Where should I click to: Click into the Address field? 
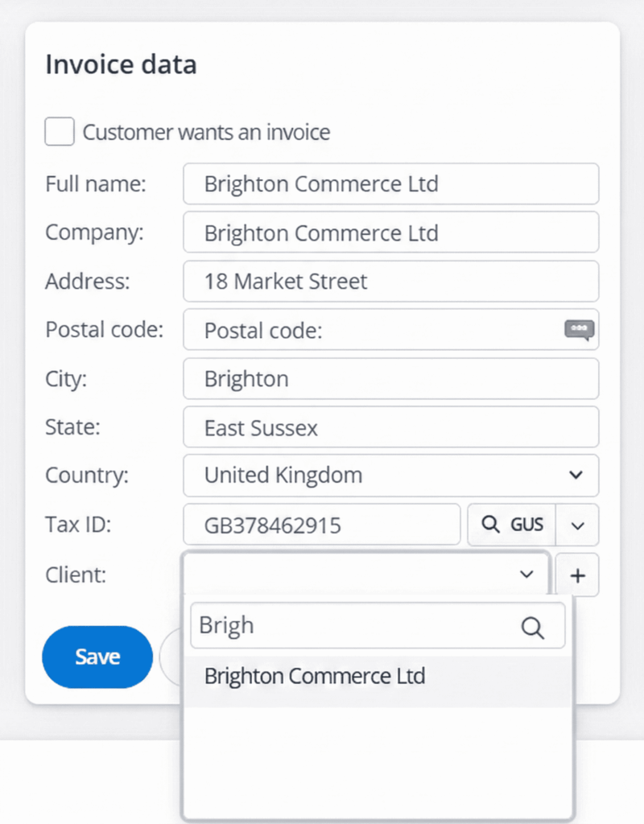click(390, 282)
